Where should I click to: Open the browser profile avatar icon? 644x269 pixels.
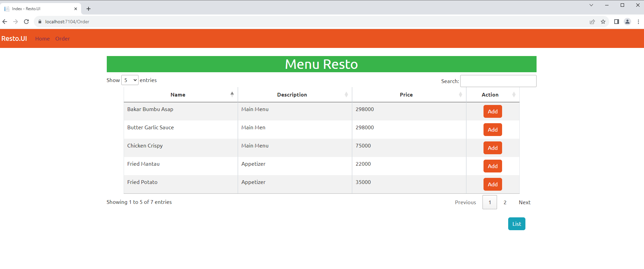pos(627,22)
